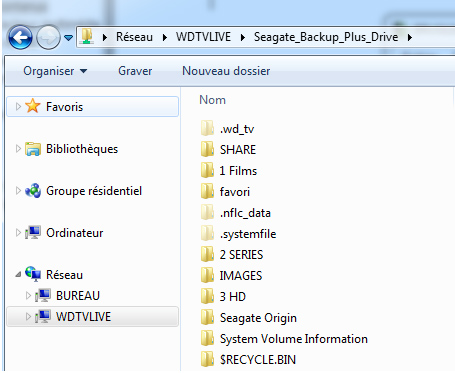The height and width of the screenshot is (373, 455).
Task: Click the .nflc_data folder icon
Action: click(x=207, y=212)
